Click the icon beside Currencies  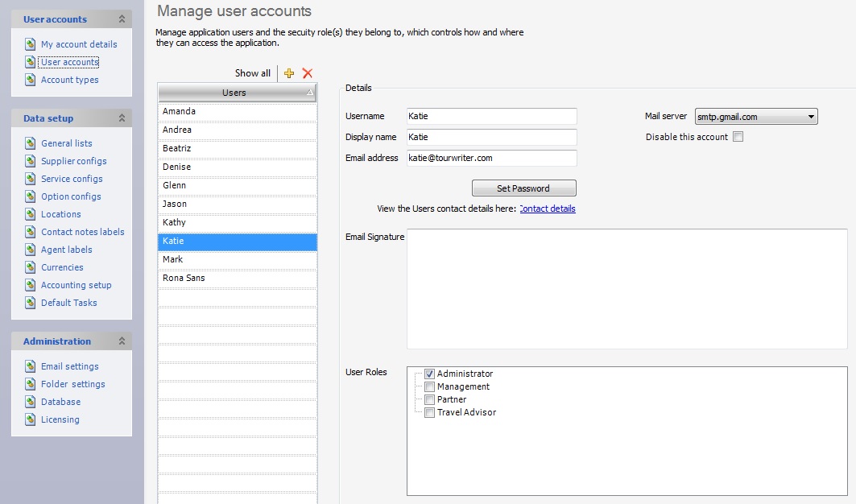(31, 267)
